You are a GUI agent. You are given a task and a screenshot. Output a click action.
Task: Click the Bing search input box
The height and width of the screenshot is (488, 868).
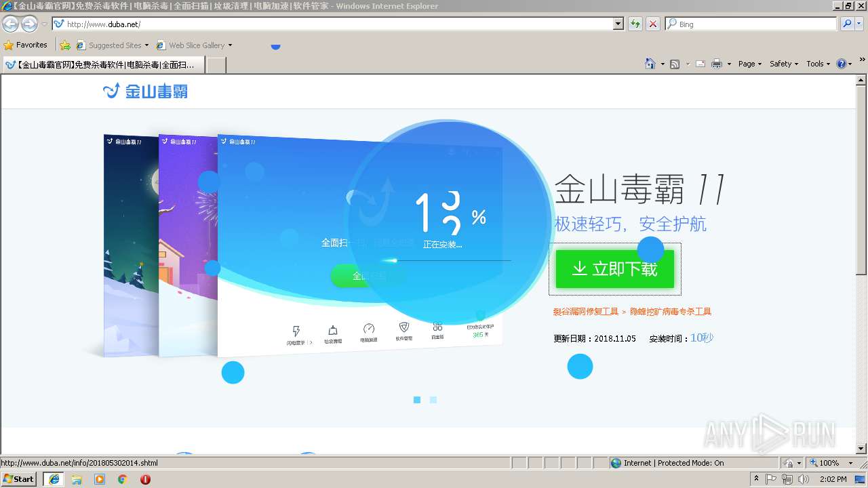click(751, 24)
